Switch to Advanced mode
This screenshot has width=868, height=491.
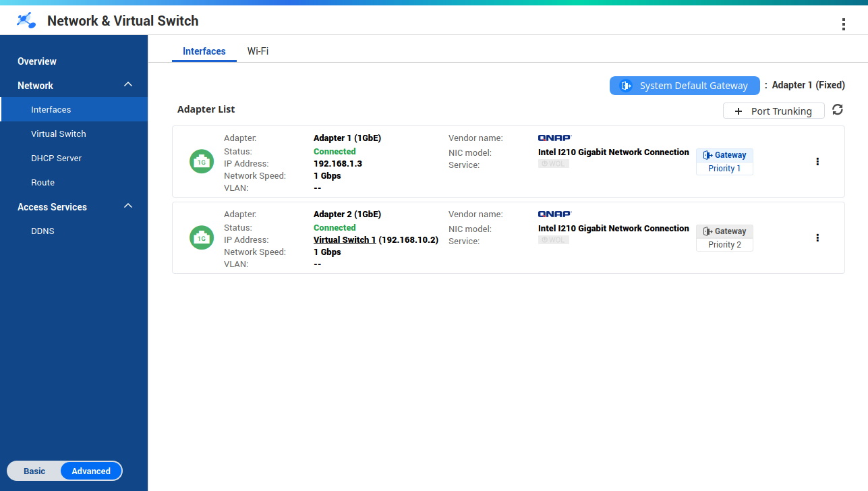(91, 471)
